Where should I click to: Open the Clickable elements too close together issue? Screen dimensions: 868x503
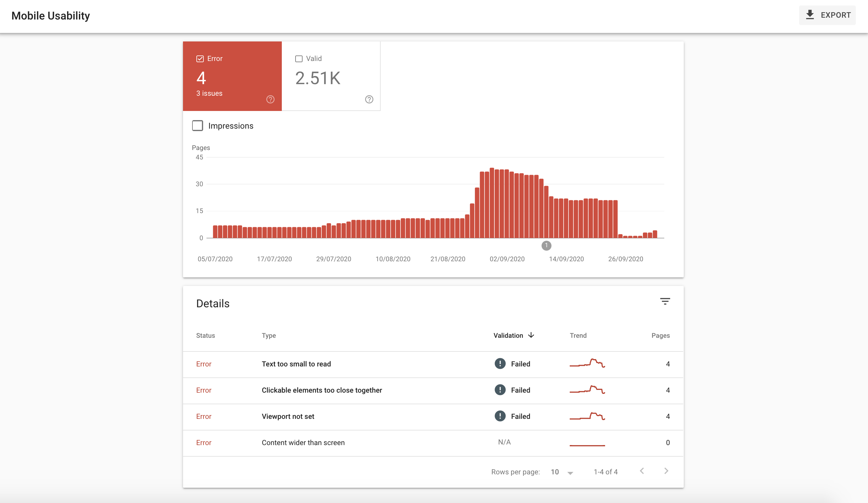(x=322, y=390)
